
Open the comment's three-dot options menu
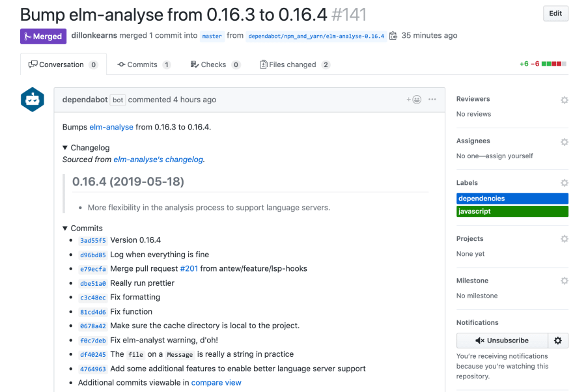[x=432, y=100]
